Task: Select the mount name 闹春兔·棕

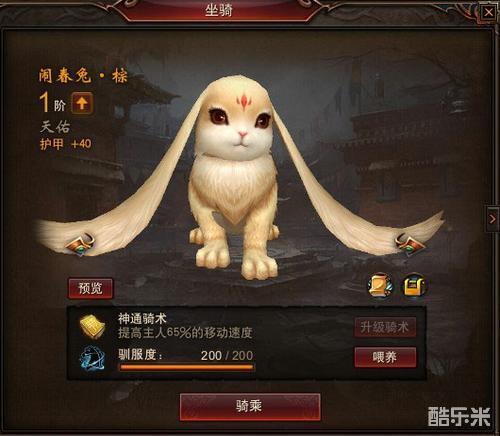Action: 83,76
